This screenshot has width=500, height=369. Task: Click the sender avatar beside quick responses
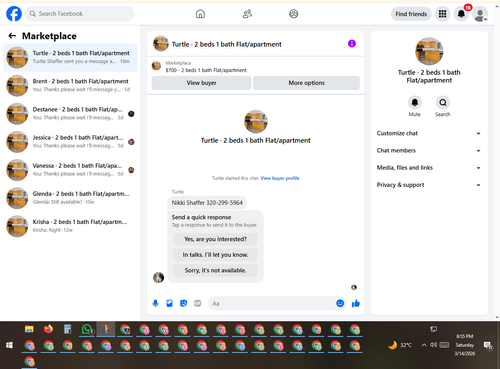pyautogui.click(x=158, y=277)
